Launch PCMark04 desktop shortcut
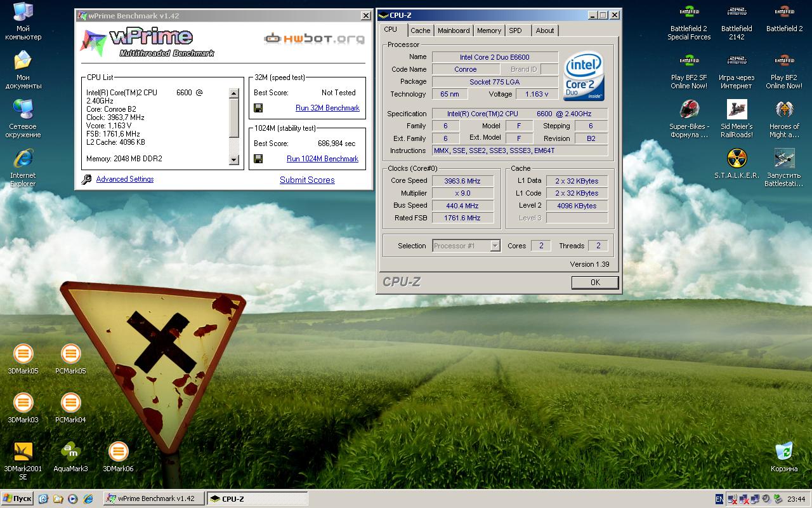 (x=70, y=408)
